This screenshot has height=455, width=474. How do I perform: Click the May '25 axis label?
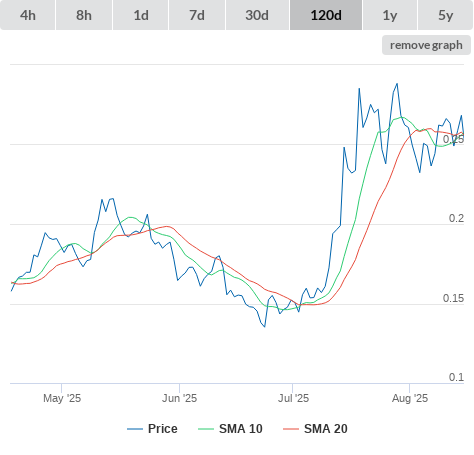click(62, 398)
